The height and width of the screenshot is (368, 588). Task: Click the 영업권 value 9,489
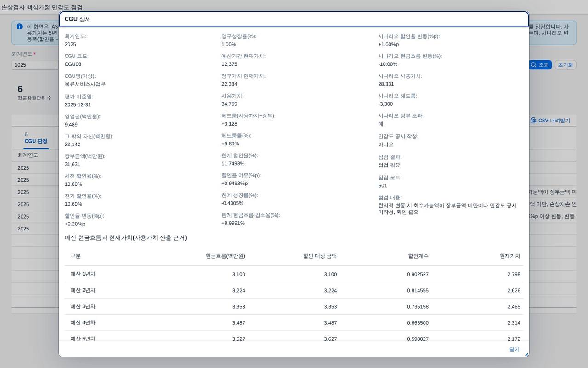pos(71,124)
